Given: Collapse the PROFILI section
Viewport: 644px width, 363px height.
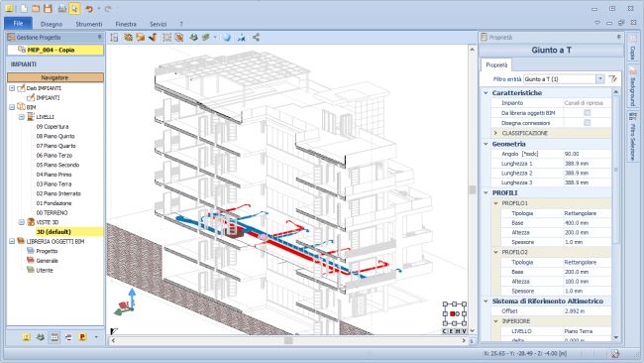Looking at the screenshot, I should 485,192.
